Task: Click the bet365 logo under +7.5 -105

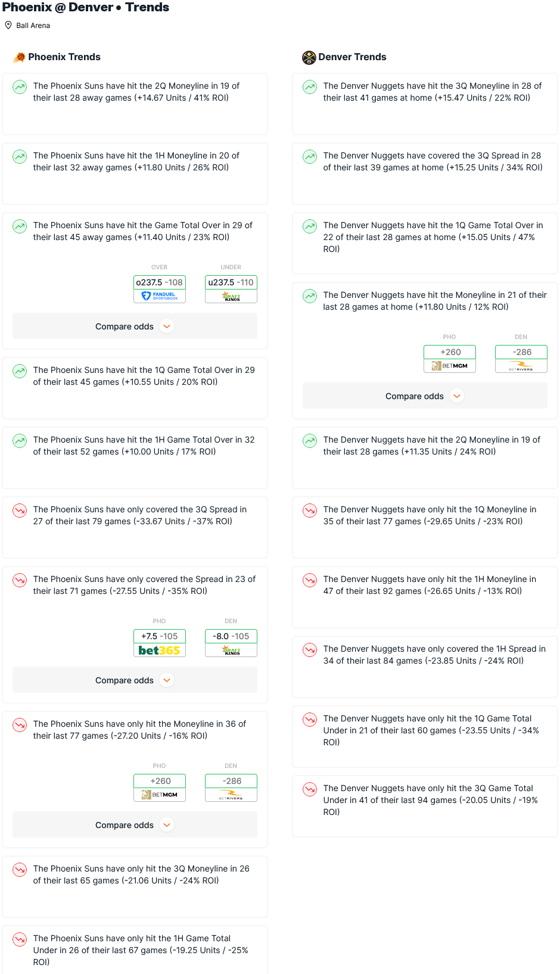Action: (x=160, y=650)
